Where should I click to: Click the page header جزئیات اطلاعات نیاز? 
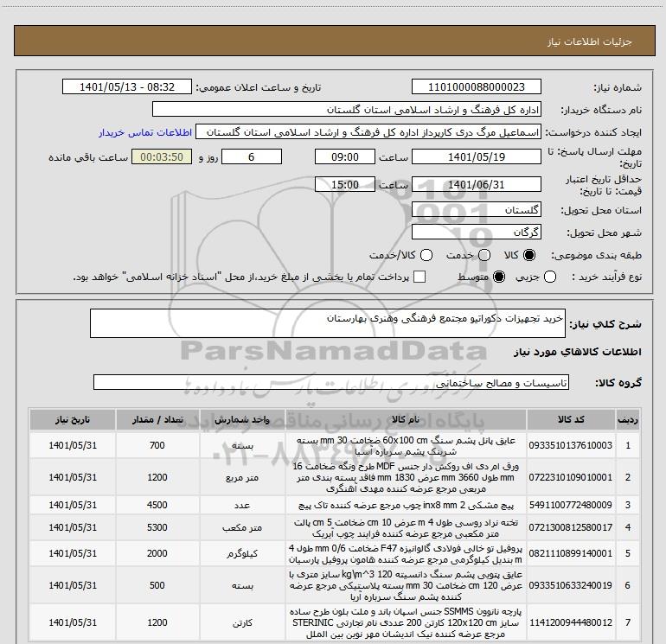[x=590, y=41]
